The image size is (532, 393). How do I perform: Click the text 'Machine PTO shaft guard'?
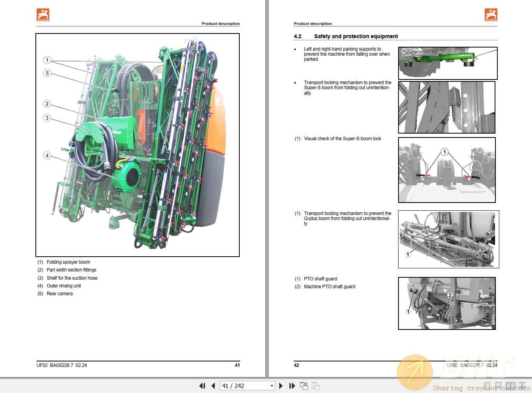point(330,287)
